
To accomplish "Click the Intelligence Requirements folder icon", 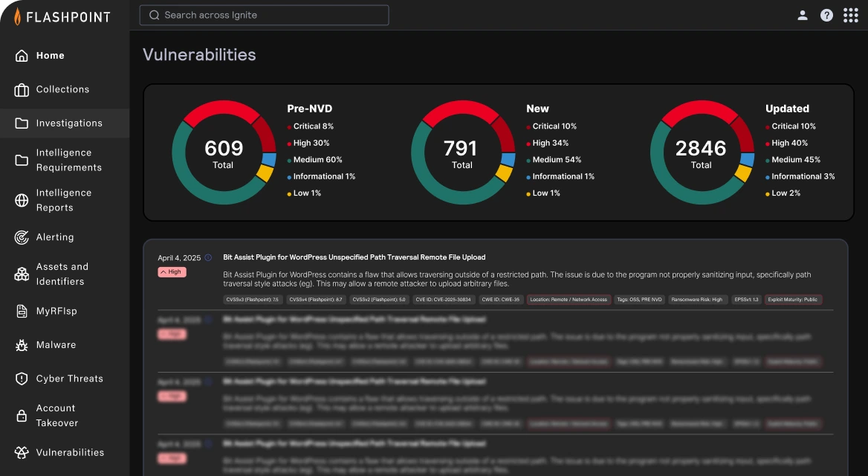I will click(22, 160).
